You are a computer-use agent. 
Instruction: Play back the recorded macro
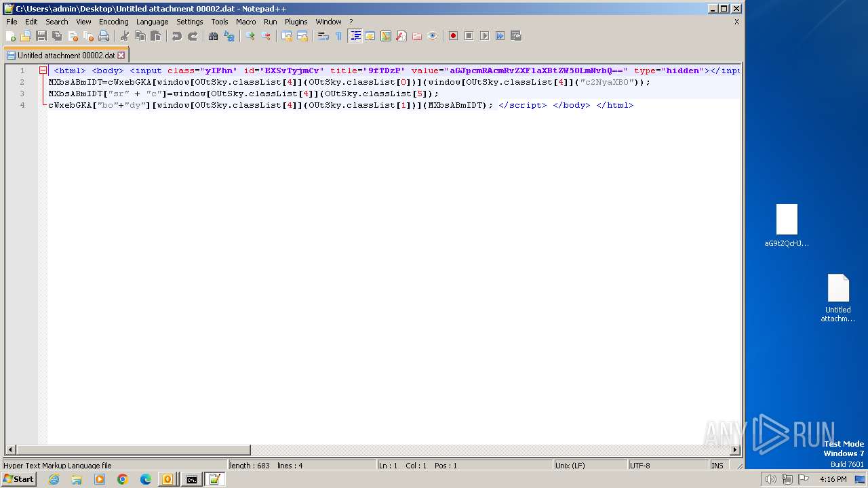coord(484,36)
